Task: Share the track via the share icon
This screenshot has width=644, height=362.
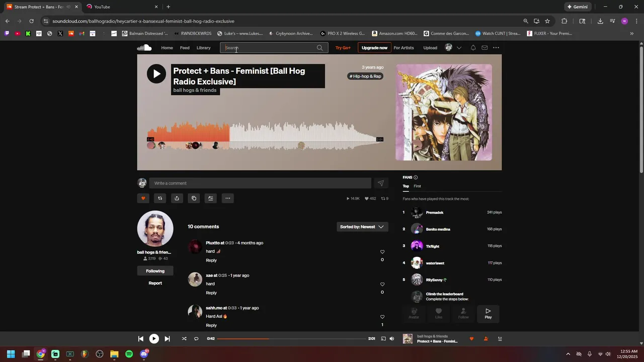Action: point(177,198)
